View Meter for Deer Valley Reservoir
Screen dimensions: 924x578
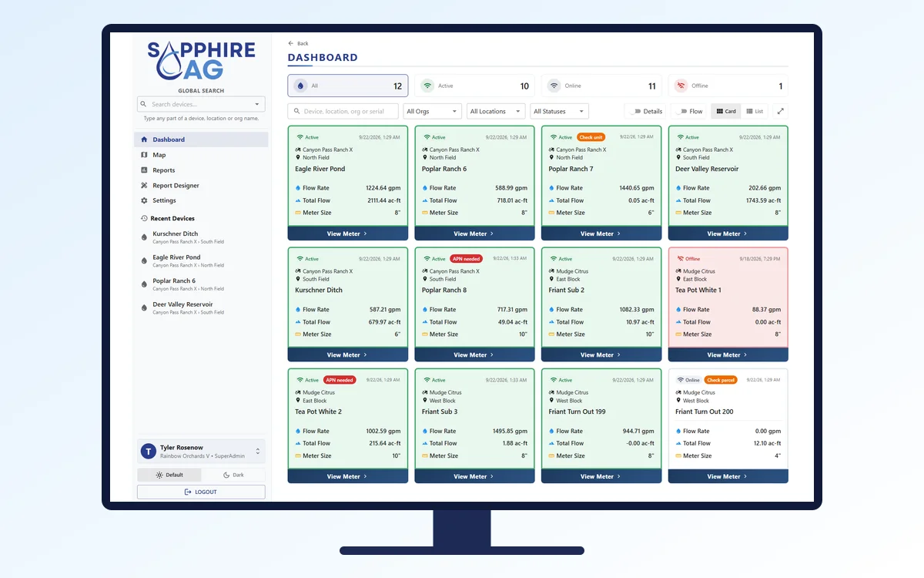pyautogui.click(x=728, y=234)
